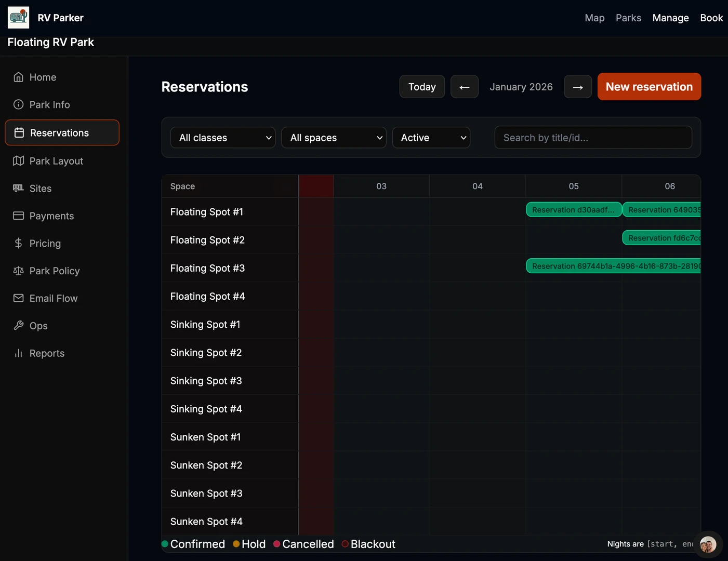
Task: Go to next month with right arrow
Action: 577,87
